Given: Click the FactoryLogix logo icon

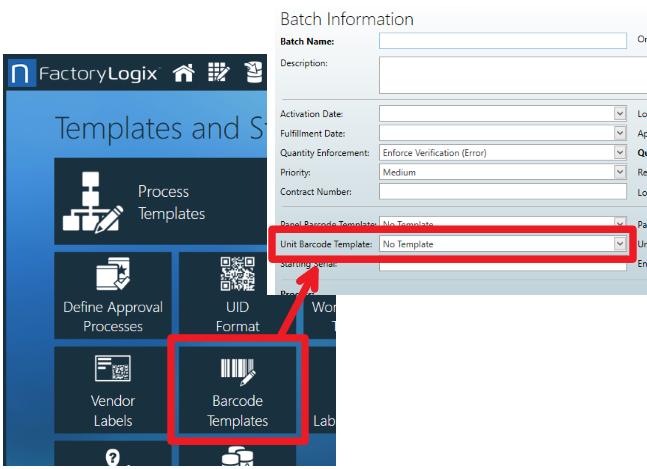Looking at the screenshot, I should [x=22, y=73].
